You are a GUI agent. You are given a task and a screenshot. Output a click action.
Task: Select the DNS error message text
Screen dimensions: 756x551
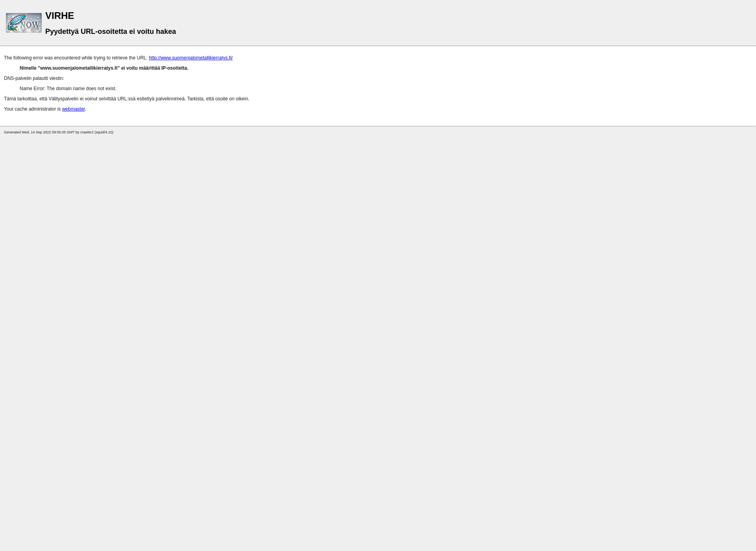67,88
